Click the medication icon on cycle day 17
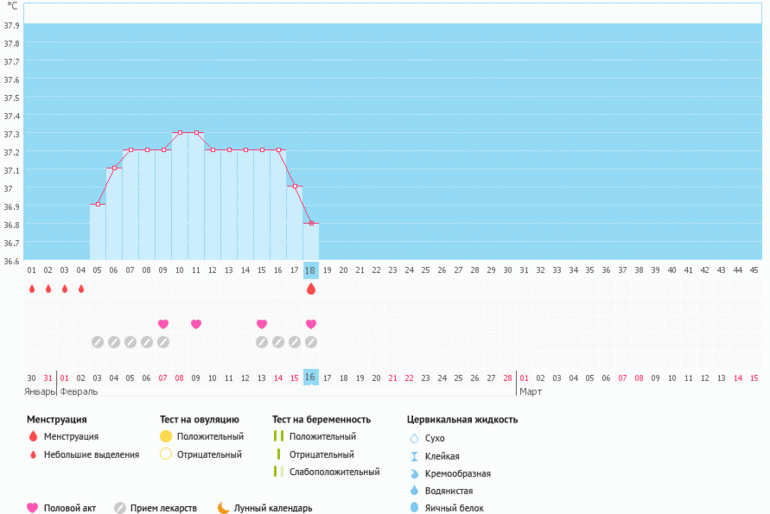Image resolution: width=770 pixels, height=514 pixels. pyautogui.click(x=295, y=342)
